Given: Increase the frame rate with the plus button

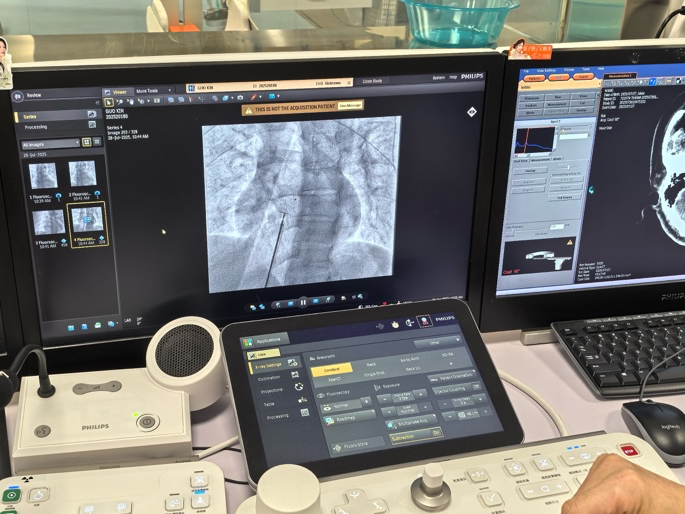Looking at the screenshot, I should coord(422,394).
